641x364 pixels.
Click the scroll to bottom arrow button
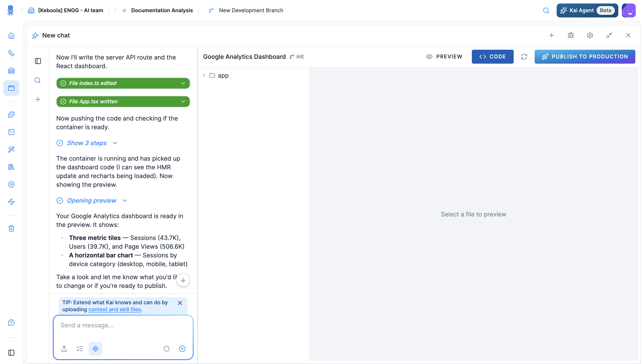click(x=183, y=280)
